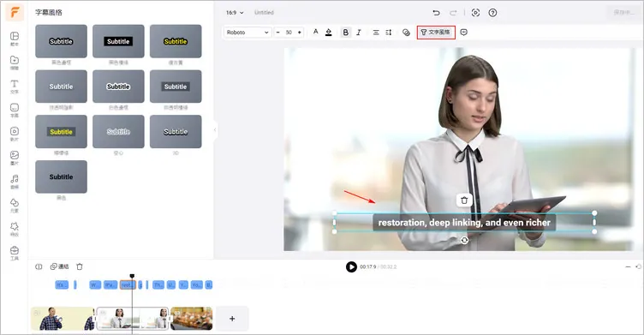Select the 'Th..' subtitle clip on timeline
The width and height of the screenshot is (644, 335).
click(158, 284)
